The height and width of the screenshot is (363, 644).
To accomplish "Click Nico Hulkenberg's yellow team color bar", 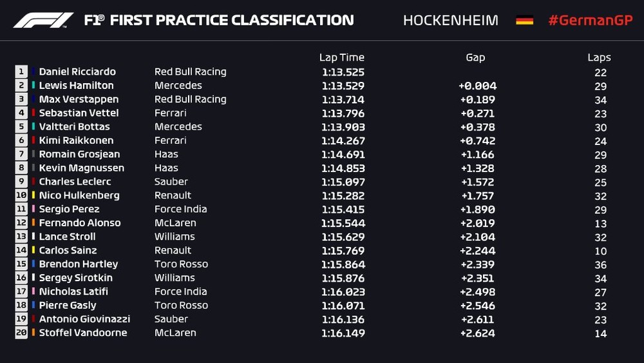I will [33, 195].
